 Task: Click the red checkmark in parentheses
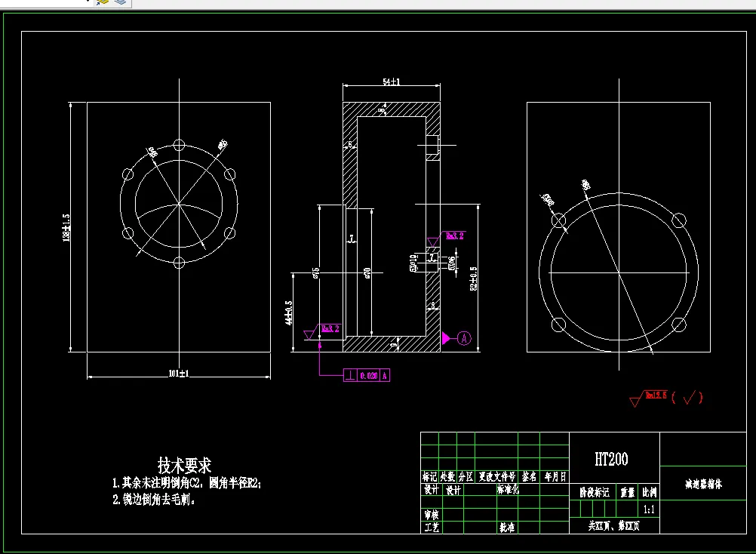pos(690,397)
